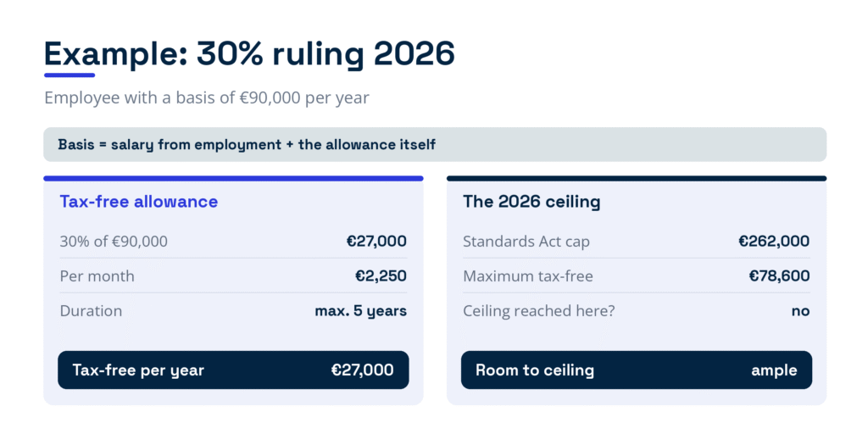Click the 'Standards Act cap' label

pos(526,242)
